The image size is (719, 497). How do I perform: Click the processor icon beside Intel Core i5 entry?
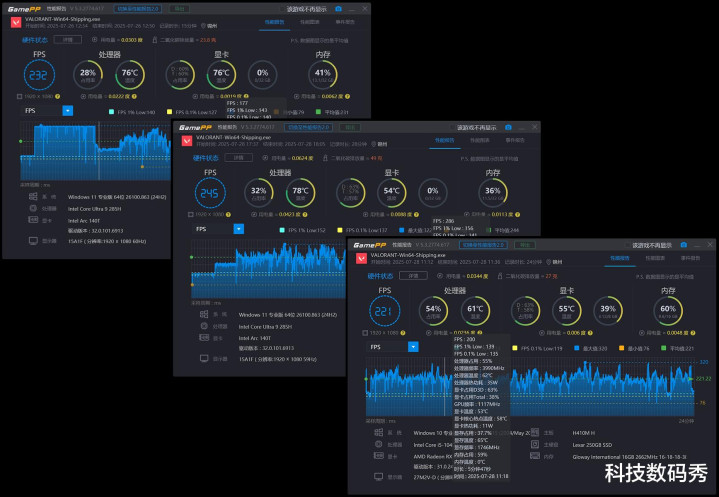(x=378, y=444)
